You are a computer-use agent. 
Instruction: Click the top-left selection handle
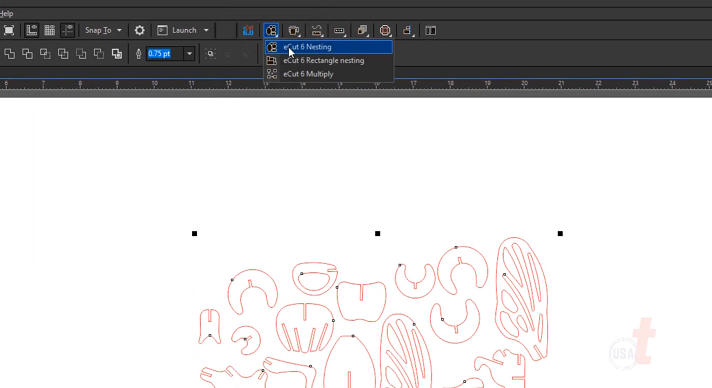[194, 234]
